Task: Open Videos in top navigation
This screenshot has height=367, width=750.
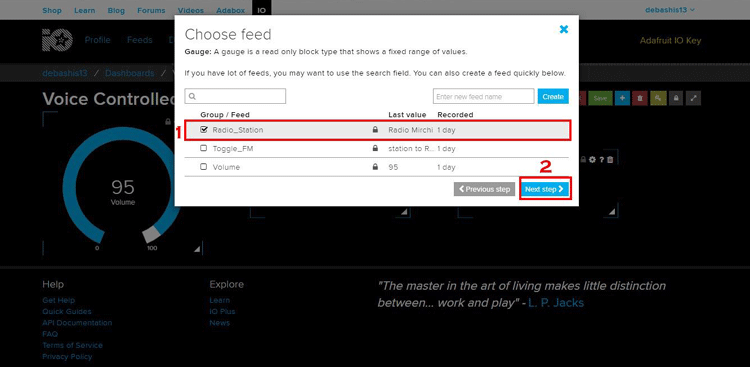Action: click(x=190, y=10)
